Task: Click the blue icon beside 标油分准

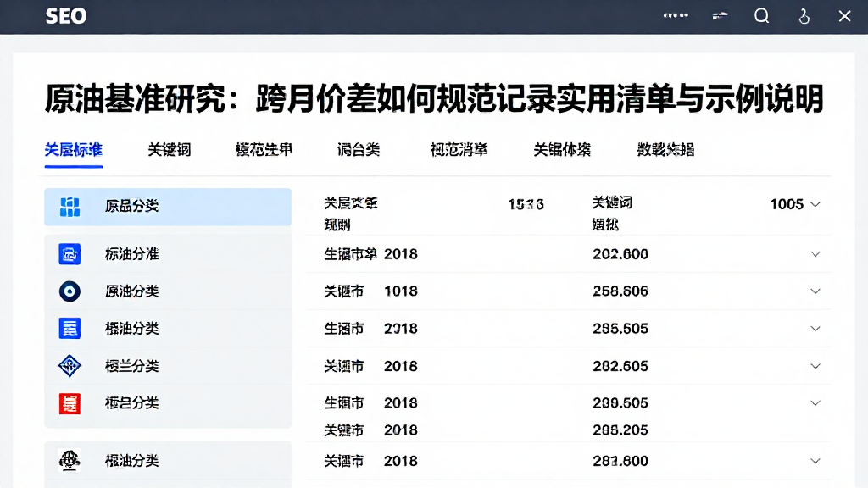Action: click(x=70, y=254)
